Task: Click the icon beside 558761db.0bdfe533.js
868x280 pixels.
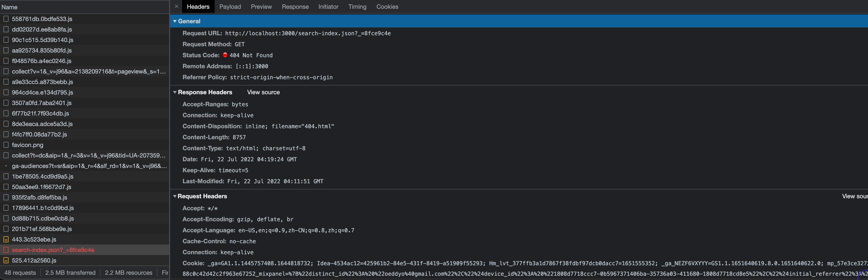Action: click(x=6, y=19)
